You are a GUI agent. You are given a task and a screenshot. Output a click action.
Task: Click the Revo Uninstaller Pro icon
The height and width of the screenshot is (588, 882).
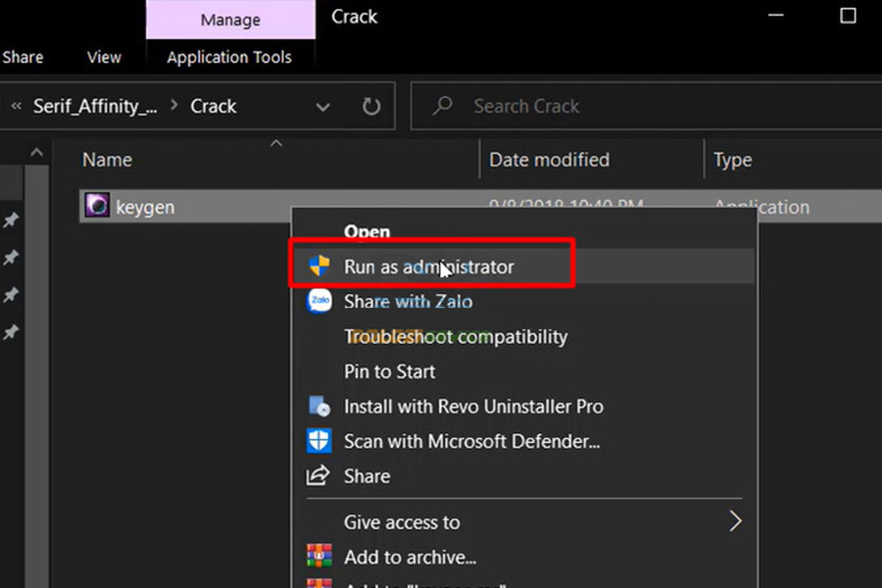point(318,406)
